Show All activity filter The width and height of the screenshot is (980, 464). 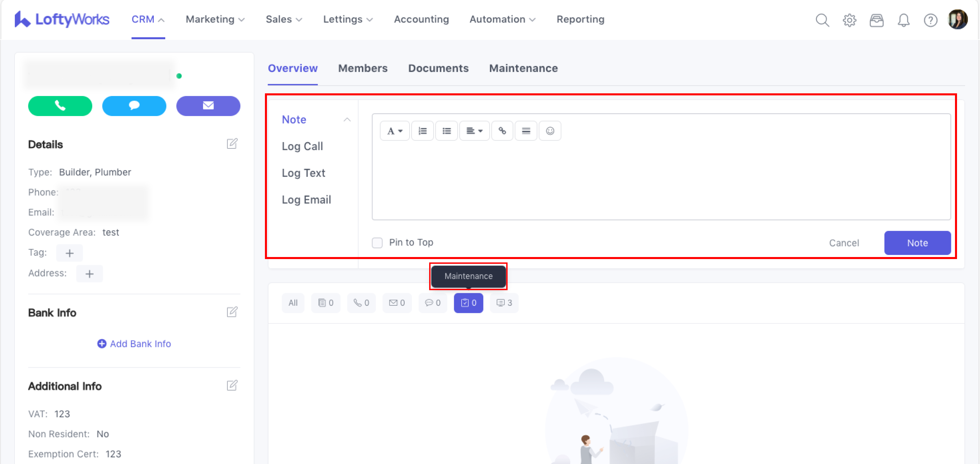point(293,303)
